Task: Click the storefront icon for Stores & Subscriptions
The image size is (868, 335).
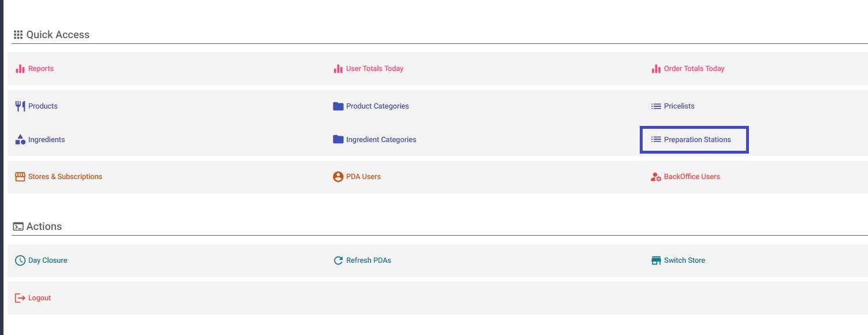Action: tap(20, 177)
